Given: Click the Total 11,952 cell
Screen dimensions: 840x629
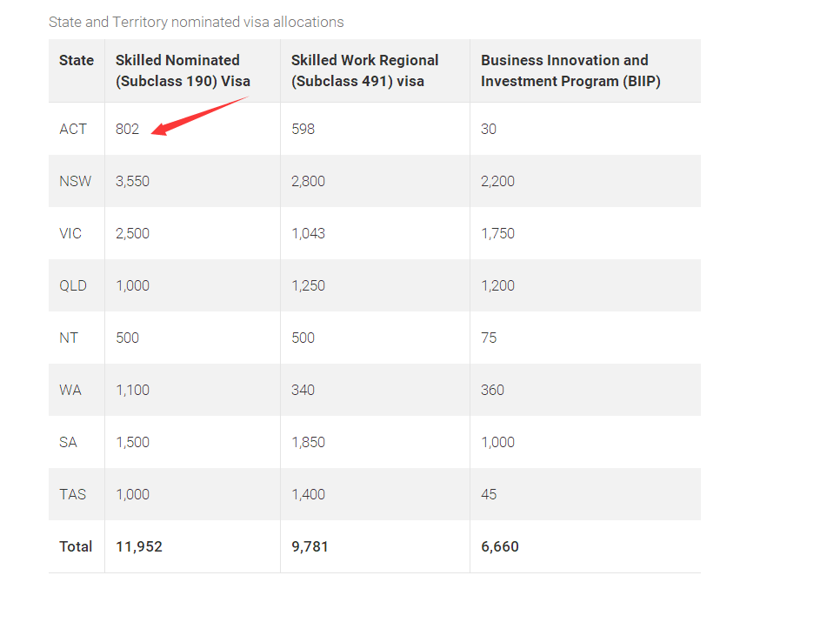Looking at the screenshot, I should pos(139,546).
